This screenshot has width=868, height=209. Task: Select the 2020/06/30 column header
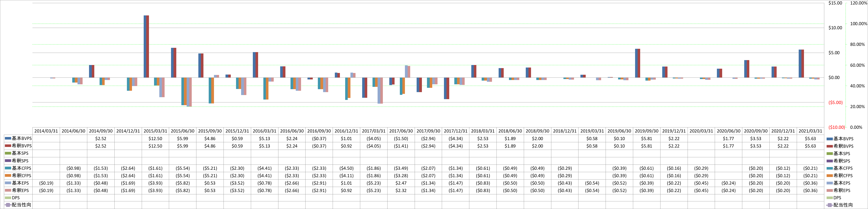click(728, 131)
